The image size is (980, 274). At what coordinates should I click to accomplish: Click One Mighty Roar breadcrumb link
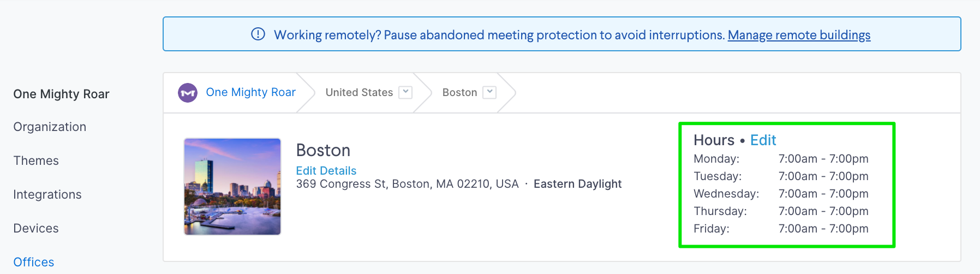coord(250,92)
